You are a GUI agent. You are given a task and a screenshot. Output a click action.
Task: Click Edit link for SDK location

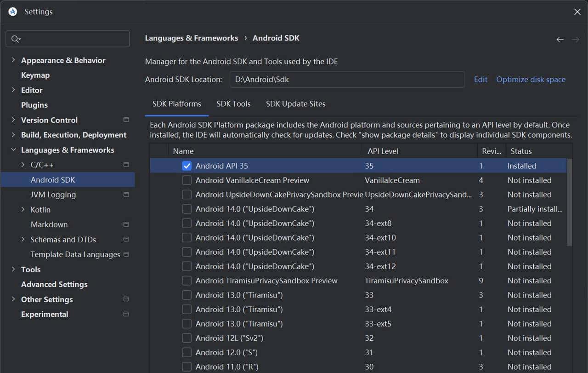click(x=481, y=80)
